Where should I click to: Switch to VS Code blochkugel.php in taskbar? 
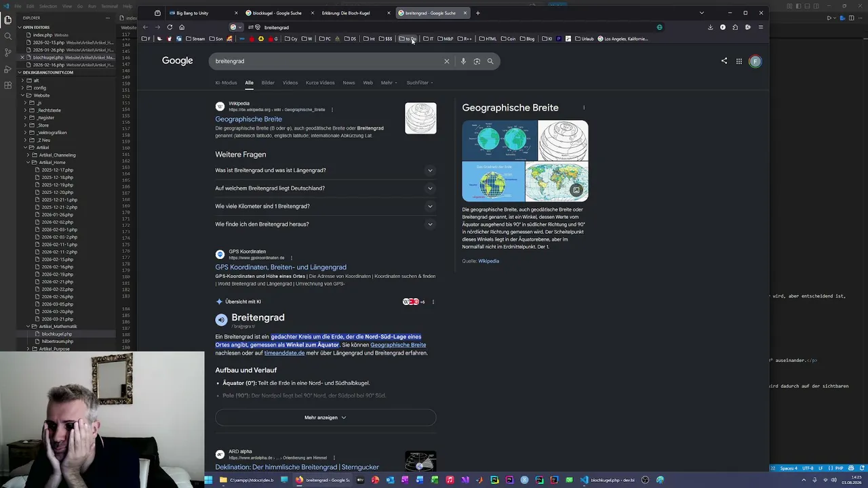click(608, 480)
